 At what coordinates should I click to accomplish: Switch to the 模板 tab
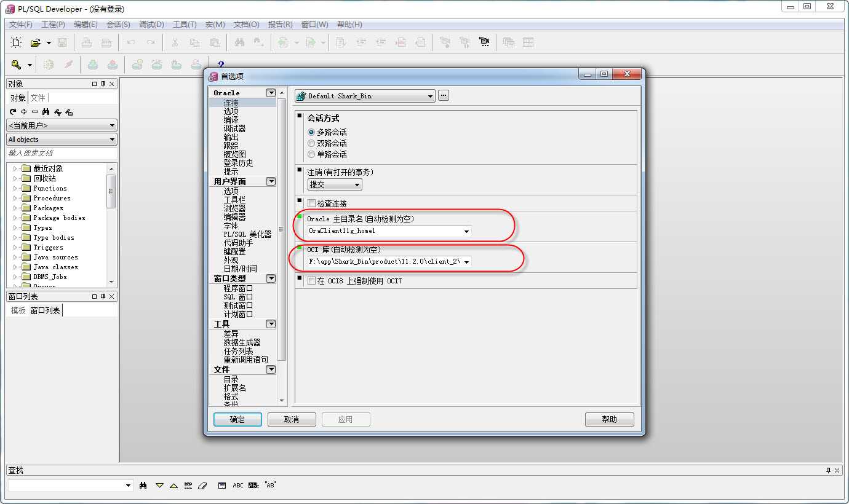(x=18, y=310)
